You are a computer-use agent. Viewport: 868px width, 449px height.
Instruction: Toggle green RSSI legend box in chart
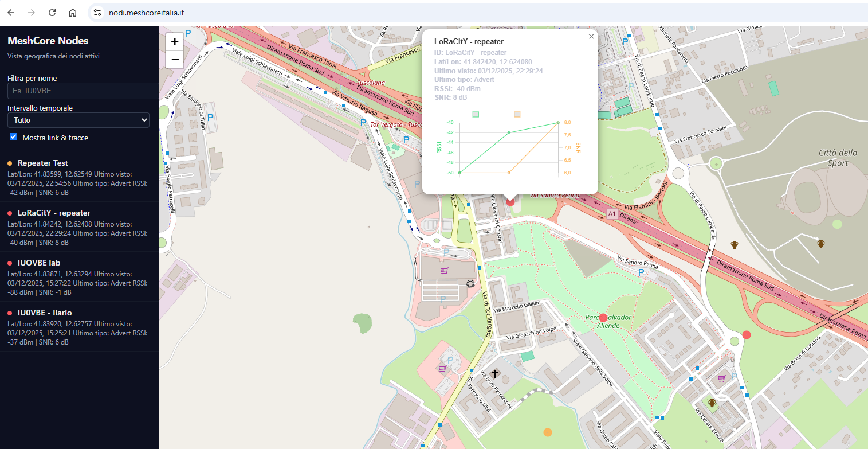[476, 115]
